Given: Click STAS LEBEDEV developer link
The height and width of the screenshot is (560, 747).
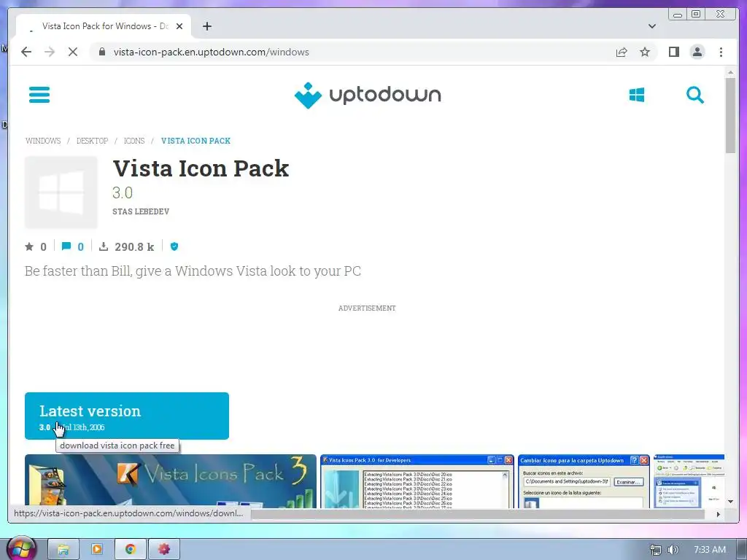Looking at the screenshot, I should pos(141,211).
